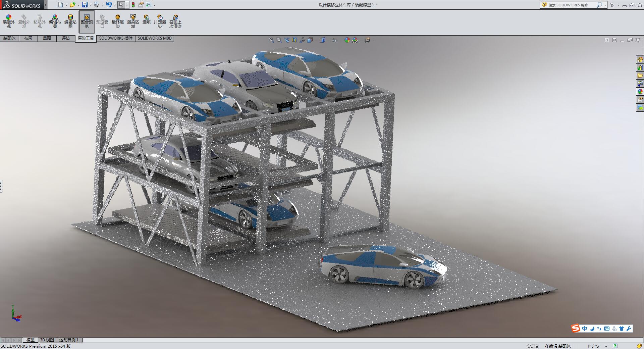The height and width of the screenshot is (349, 644).
Task: Open render Options (选项)
Action: pyautogui.click(x=147, y=19)
